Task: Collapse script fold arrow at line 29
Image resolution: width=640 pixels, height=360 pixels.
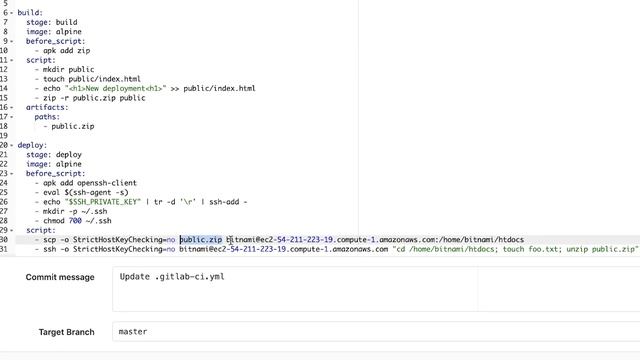Action: pyautogui.click(x=11, y=230)
